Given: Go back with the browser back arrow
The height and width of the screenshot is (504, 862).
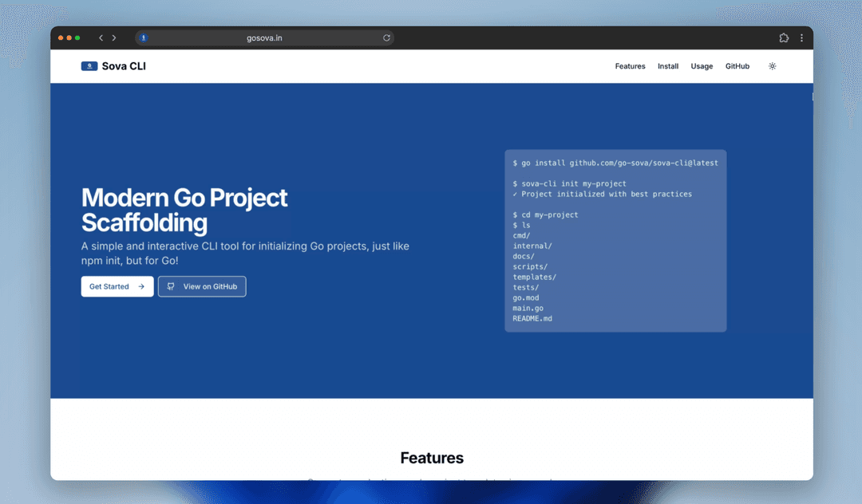Looking at the screenshot, I should pyautogui.click(x=101, y=38).
